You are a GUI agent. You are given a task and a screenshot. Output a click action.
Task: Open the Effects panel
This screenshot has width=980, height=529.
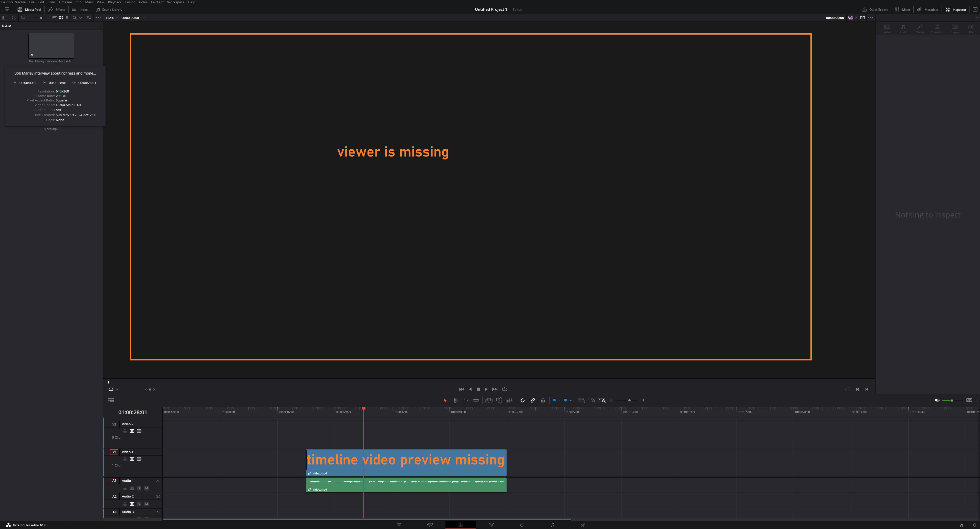(x=57, y=9)
